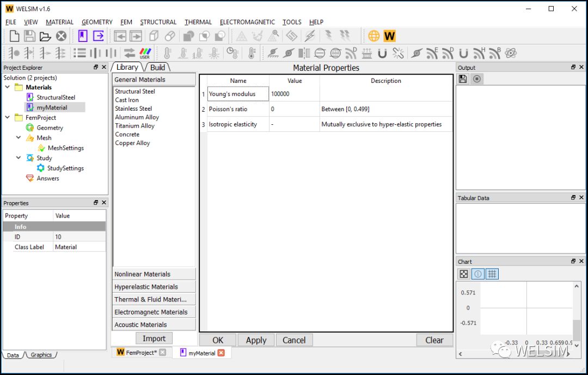
Task: Expand the Hyperelastic Materials section
Action: (x=154, y=287)
